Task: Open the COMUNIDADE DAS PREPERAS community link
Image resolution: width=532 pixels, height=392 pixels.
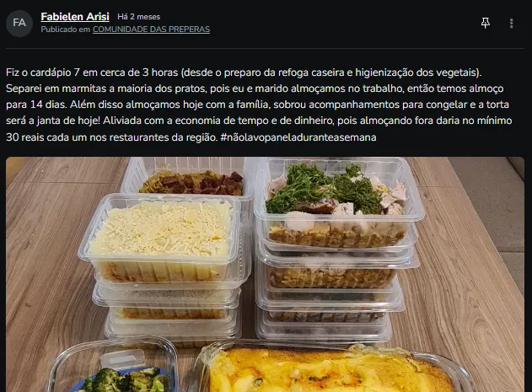Action: (151, 30)
